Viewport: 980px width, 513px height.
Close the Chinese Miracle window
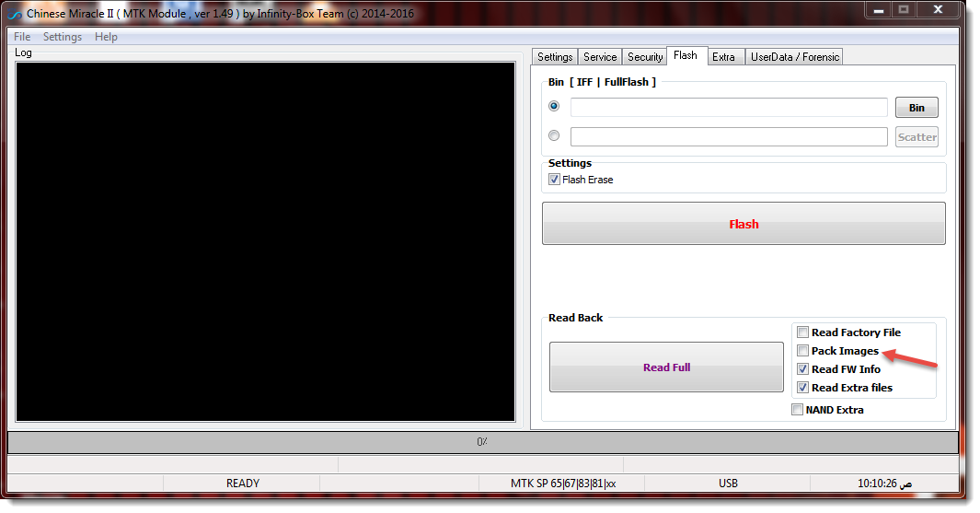(938, 9)
